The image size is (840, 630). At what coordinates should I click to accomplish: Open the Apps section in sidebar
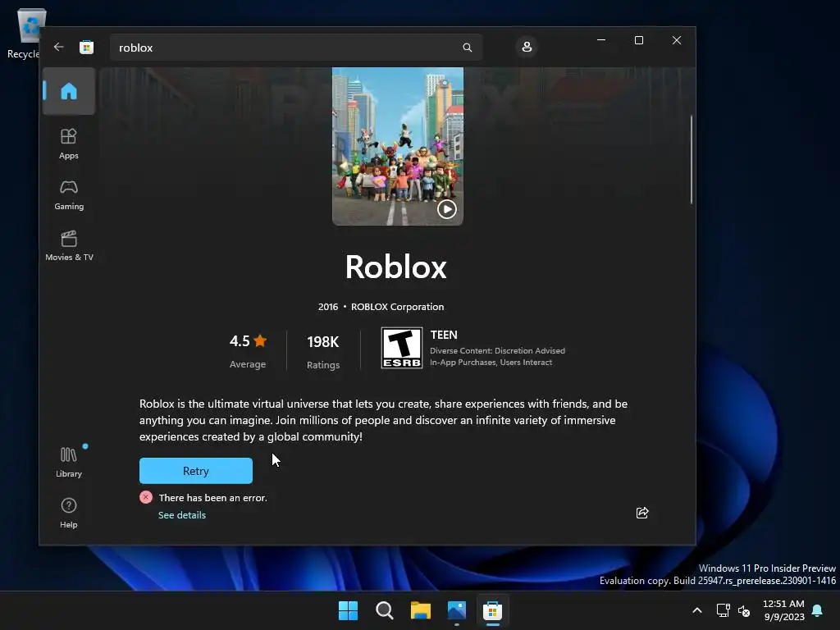pyautogui.click(x=69, y=144)
